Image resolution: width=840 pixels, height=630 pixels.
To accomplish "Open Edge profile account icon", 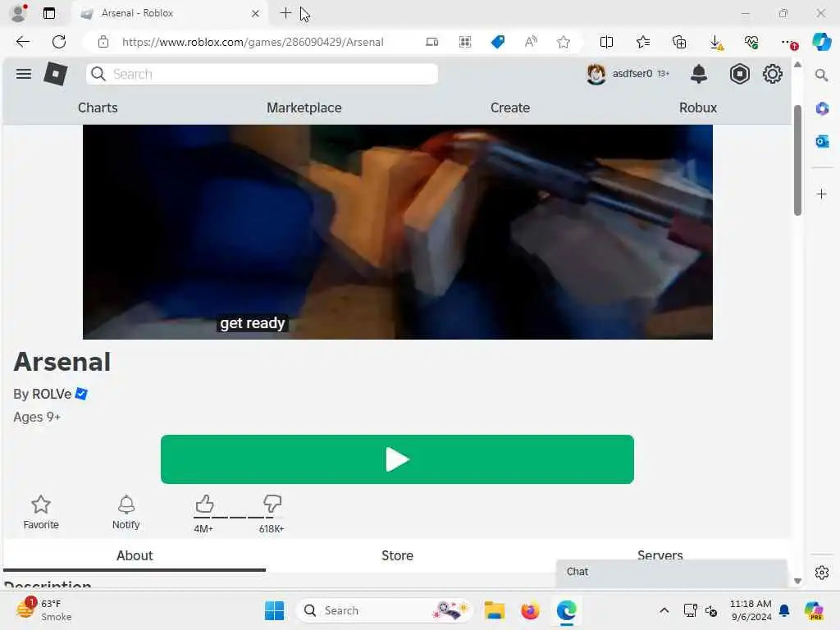I will point(19,13).
